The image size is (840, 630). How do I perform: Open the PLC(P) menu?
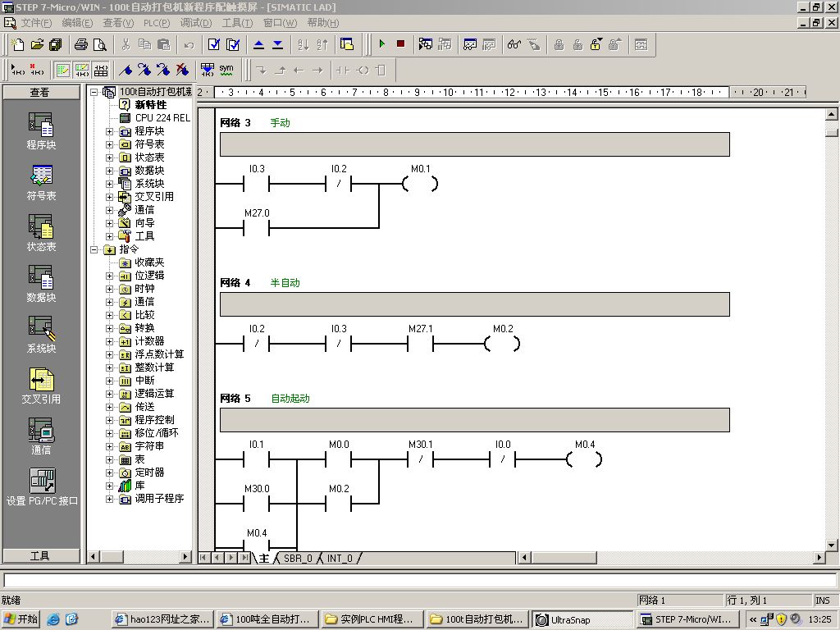156,23
